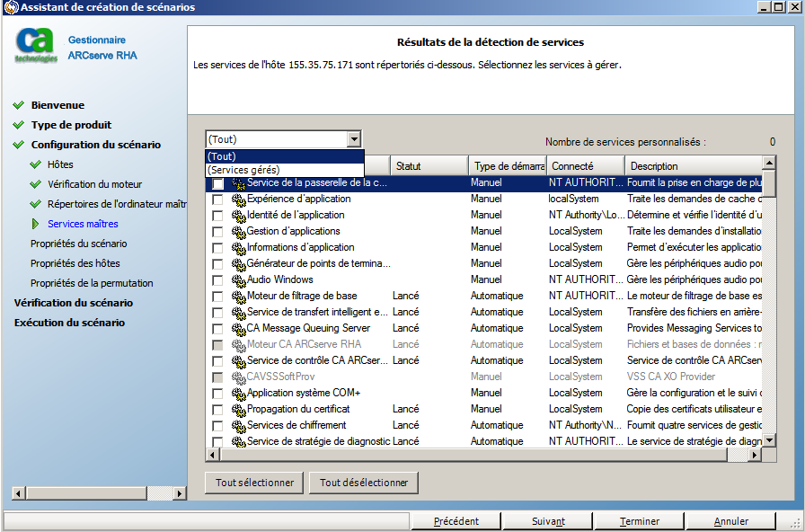Sort by the Statut column header
Viewport: 805px width, 532px height.
[x=429, y=166]
